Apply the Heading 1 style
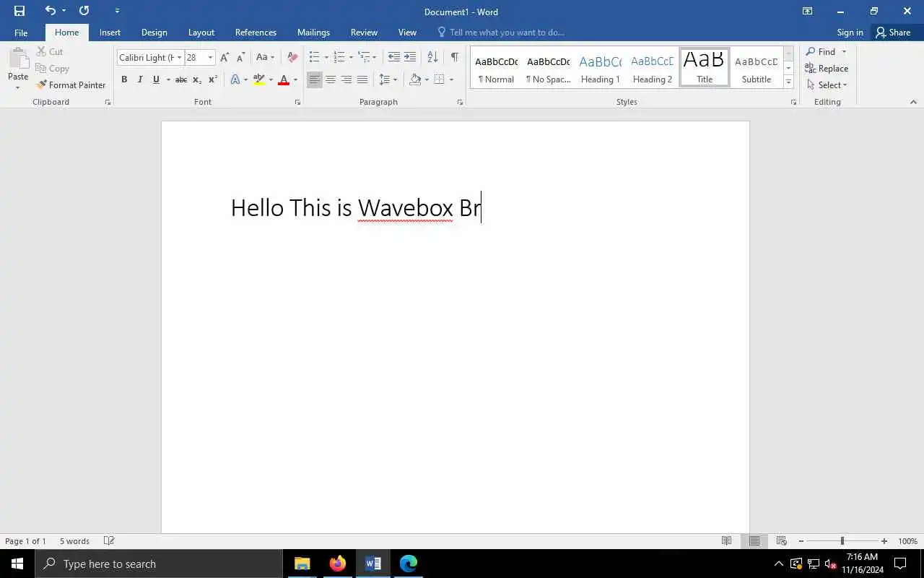The height and width of the screenshot is (578, 924). 601,68
